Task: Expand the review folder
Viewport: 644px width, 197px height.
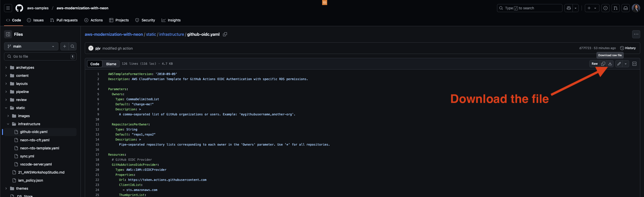Action: coord(6,100)
